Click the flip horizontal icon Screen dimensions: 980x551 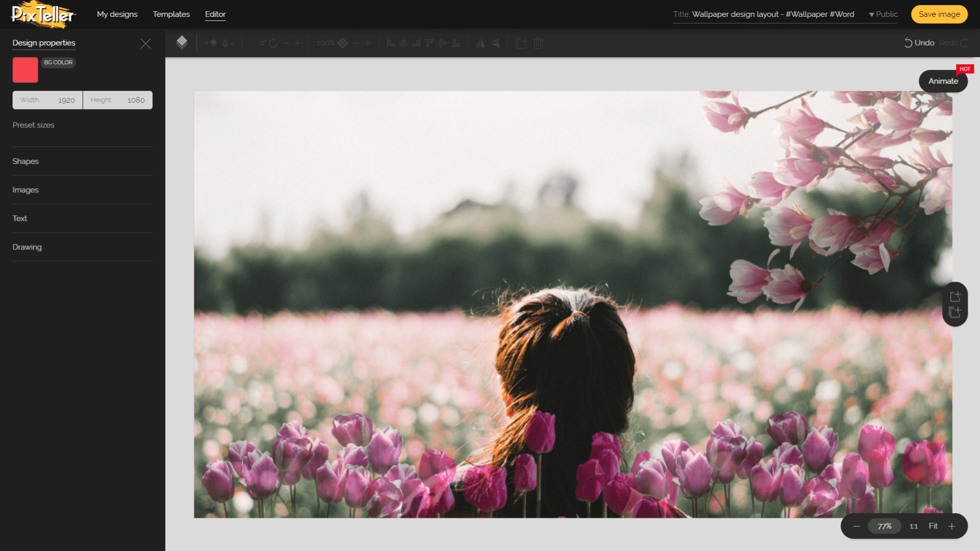pyautogui.click(x=480, y=43)
